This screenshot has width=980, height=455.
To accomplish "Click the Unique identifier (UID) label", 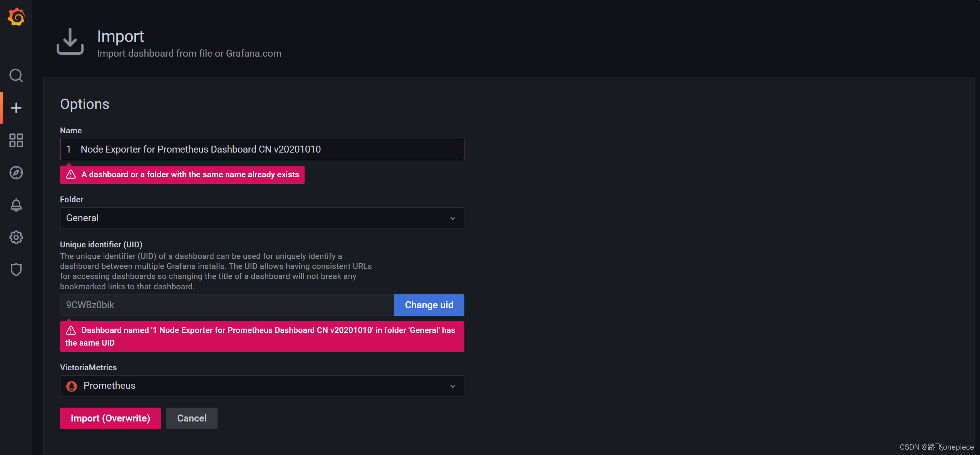I will click(101, 245).
